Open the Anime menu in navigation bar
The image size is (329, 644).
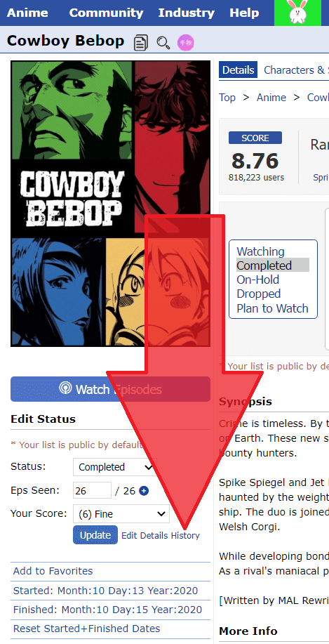click(x=27, y=13)
